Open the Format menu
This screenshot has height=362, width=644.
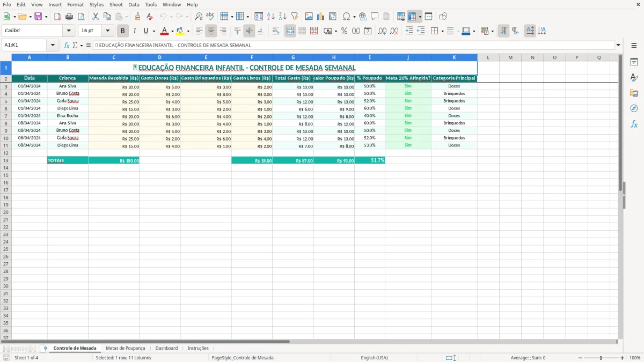click(x=75, y=4)
